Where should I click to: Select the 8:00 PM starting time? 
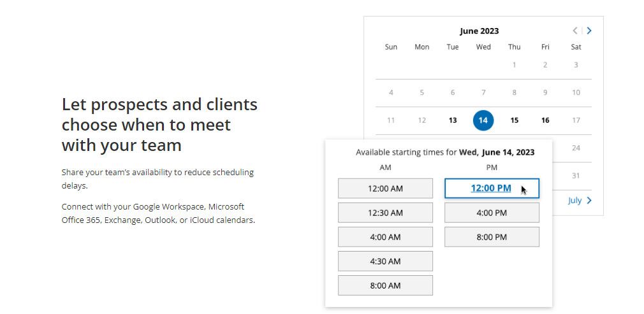(x=492, y=237)
